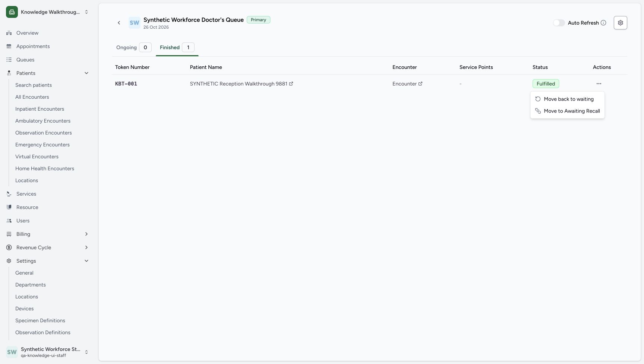
Task: Click the back arrow beside queue title
Action: [x=119, y=23]
